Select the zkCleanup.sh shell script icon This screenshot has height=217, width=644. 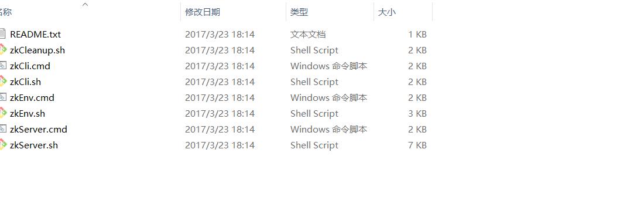tap(3, 50)
